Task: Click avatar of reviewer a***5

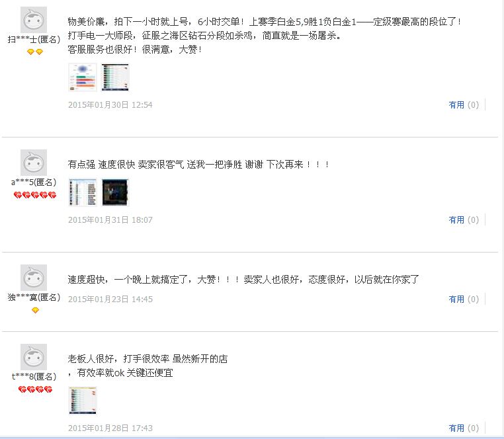Action: tap(34, 163)
